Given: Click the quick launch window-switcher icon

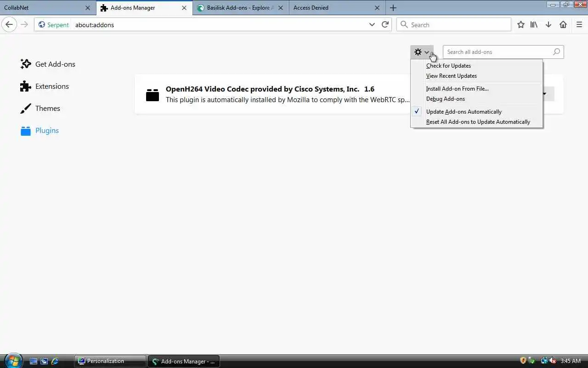Looking at the screenshot, I should coord(44,361).
